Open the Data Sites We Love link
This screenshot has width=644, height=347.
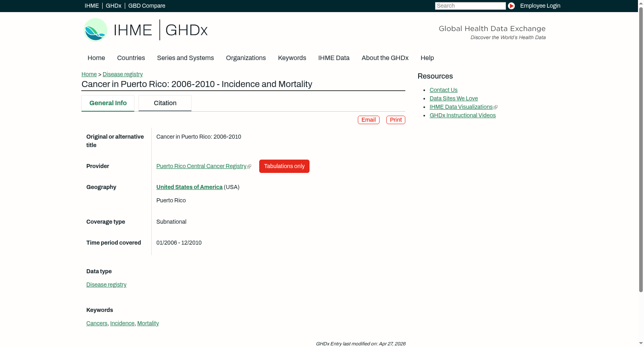tap(454, 99)
